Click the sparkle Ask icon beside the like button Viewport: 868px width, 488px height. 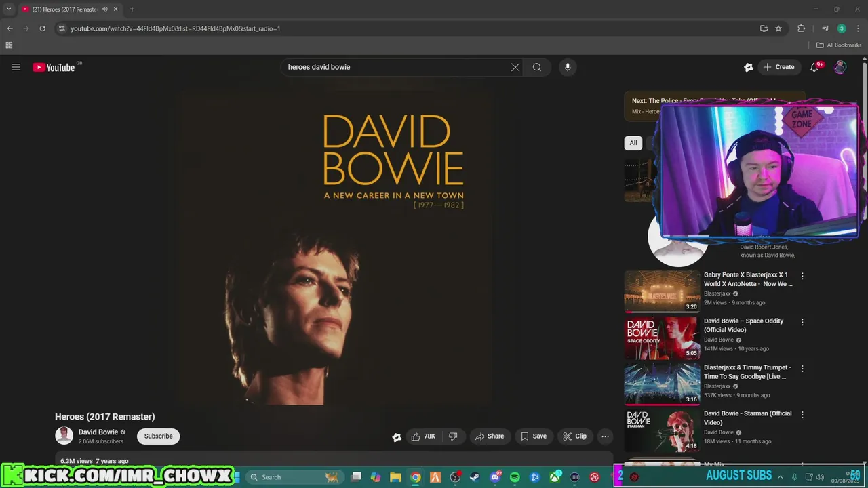tap(397, 437)
